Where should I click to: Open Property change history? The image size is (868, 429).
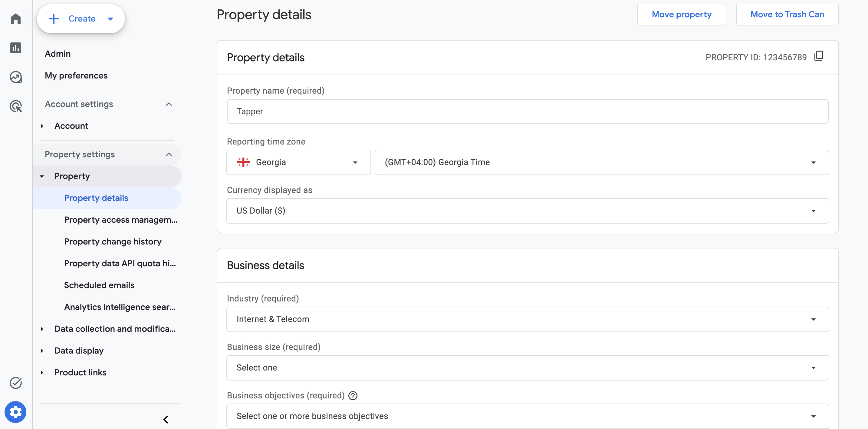[x=113, y=241]
